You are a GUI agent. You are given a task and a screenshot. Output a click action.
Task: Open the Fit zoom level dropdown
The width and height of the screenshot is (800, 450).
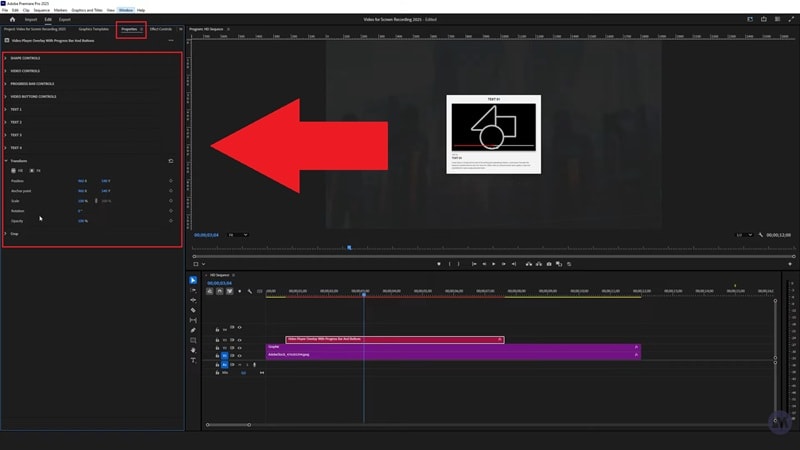click(x=238, y=235)
